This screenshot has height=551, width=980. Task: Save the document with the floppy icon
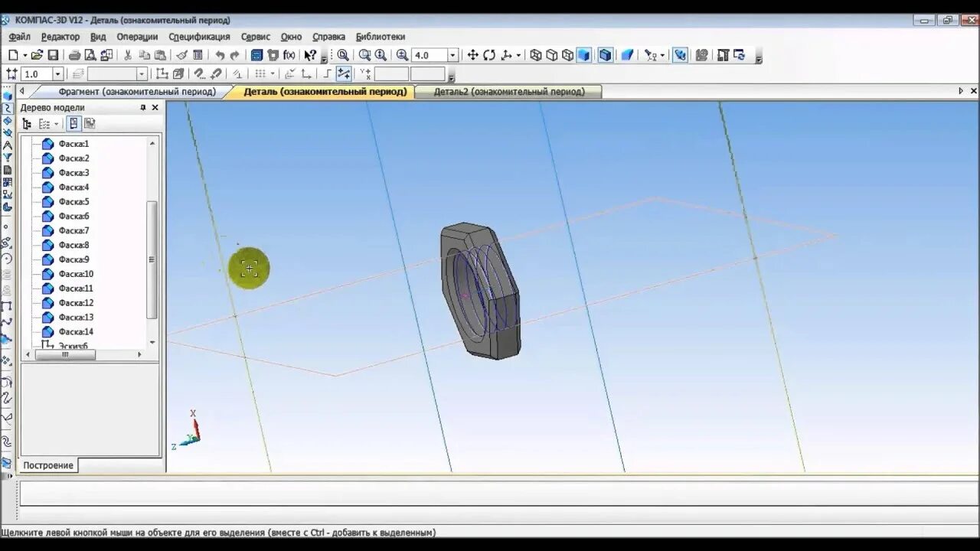tap(53, 55)
